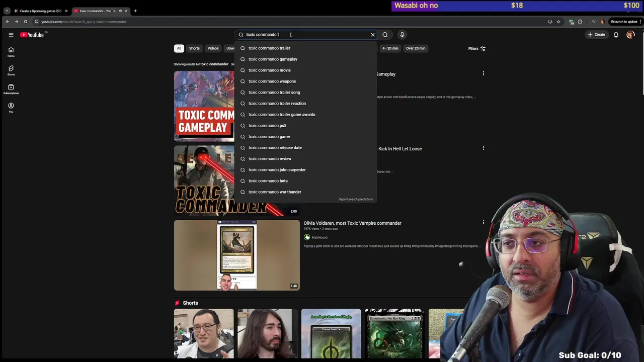Viewport: 644px width, 362px height.
Task: View site information icon in address bar
Action: point(36,22)
